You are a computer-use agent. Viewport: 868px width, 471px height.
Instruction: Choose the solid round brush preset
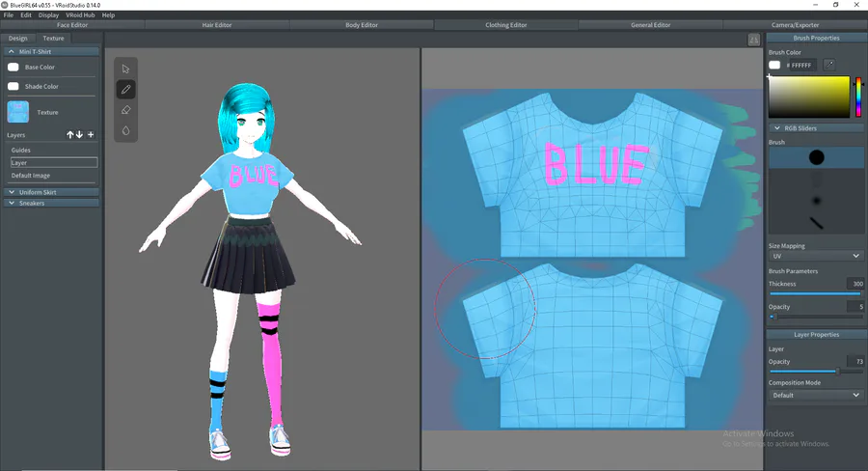coord(817,157)
